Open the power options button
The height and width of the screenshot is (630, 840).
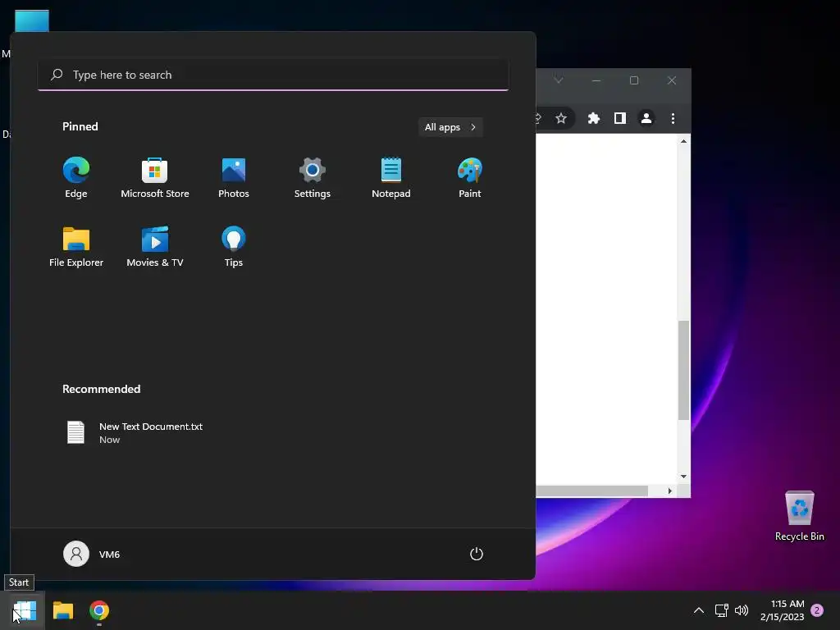tap(477, 554)
